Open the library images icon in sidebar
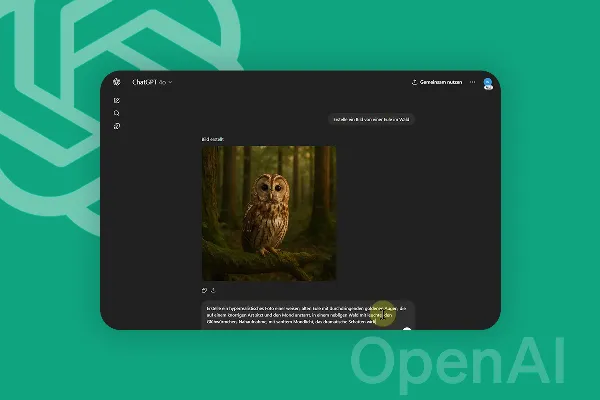The image size is (600, 400). coord(117,126)
